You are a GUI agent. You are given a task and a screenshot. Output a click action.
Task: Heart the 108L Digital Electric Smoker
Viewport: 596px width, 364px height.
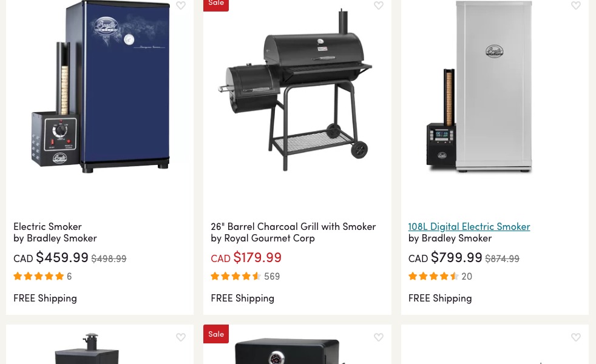click(x=576, y=5)
